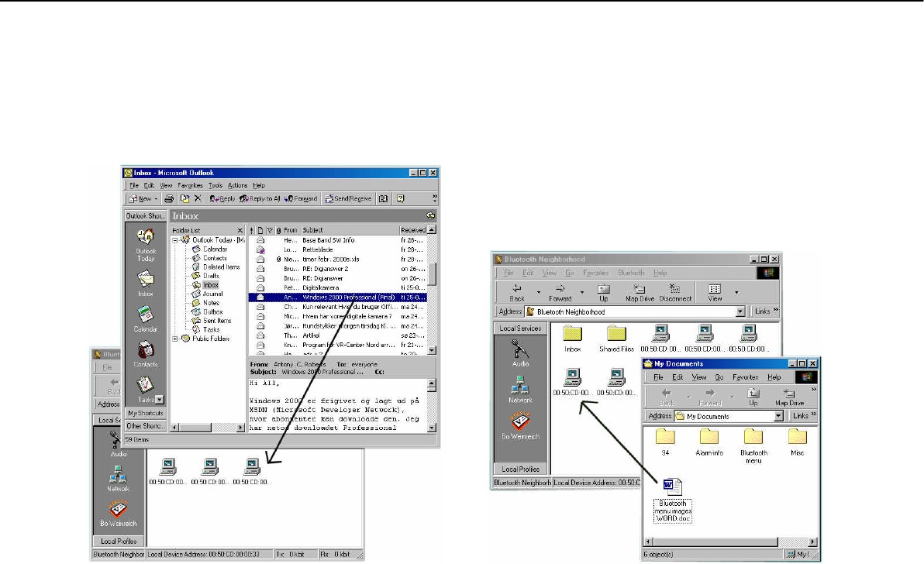Click the My Documents horizontal scrollbar
Viewport: 924px width, 564px height.
point(731,542)
